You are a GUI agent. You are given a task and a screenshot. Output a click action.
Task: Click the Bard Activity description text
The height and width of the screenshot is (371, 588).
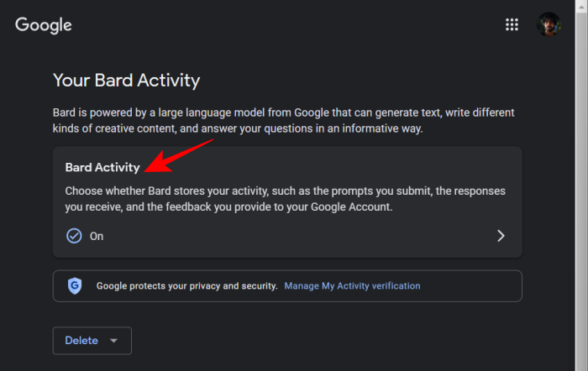(285, 199)
